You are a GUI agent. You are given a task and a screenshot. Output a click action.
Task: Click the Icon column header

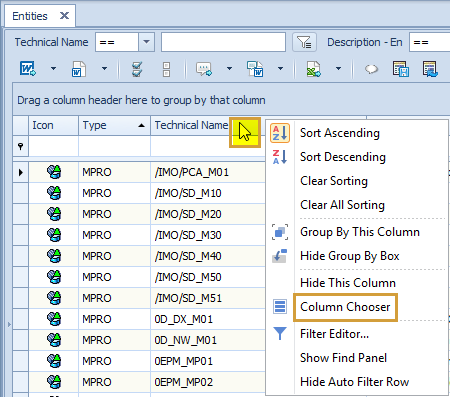(54, 125)
